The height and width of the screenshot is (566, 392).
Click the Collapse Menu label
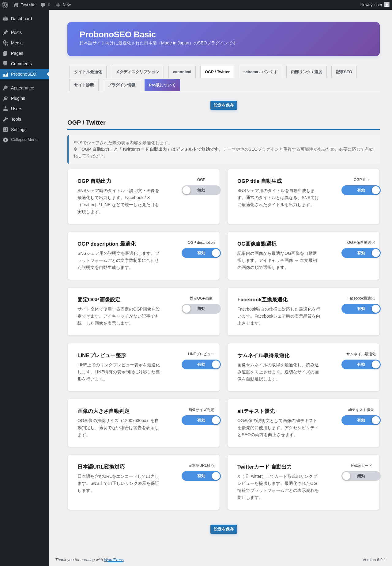pos(24,140)
